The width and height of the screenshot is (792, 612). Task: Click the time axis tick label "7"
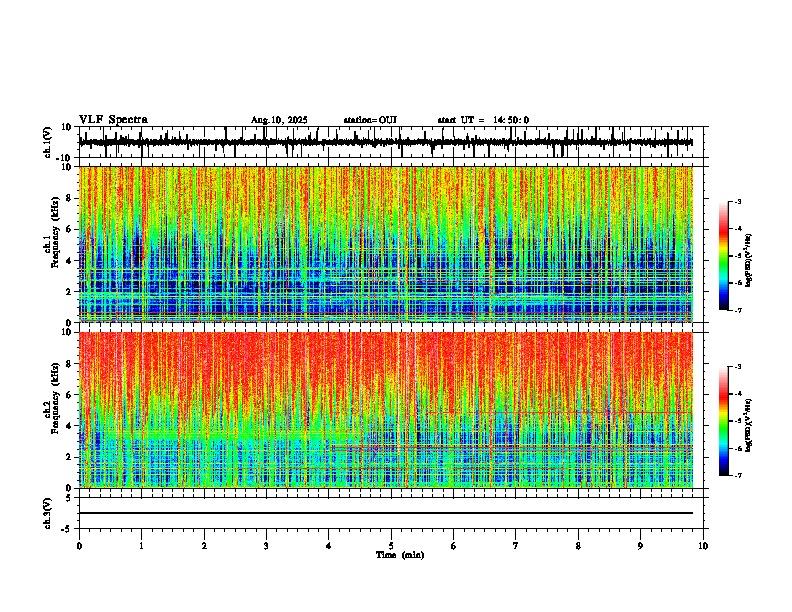[516, 546]
